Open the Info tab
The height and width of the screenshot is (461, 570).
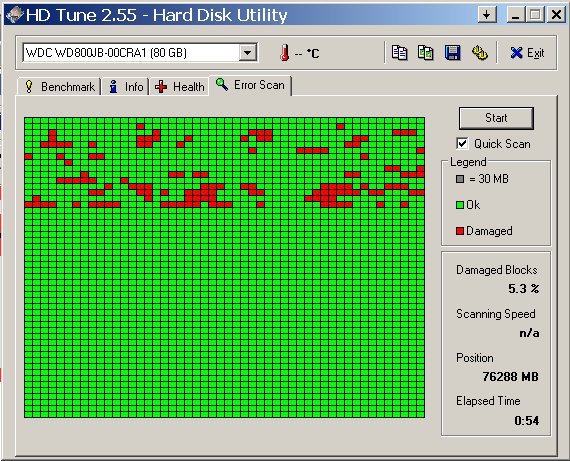(125, 87)
